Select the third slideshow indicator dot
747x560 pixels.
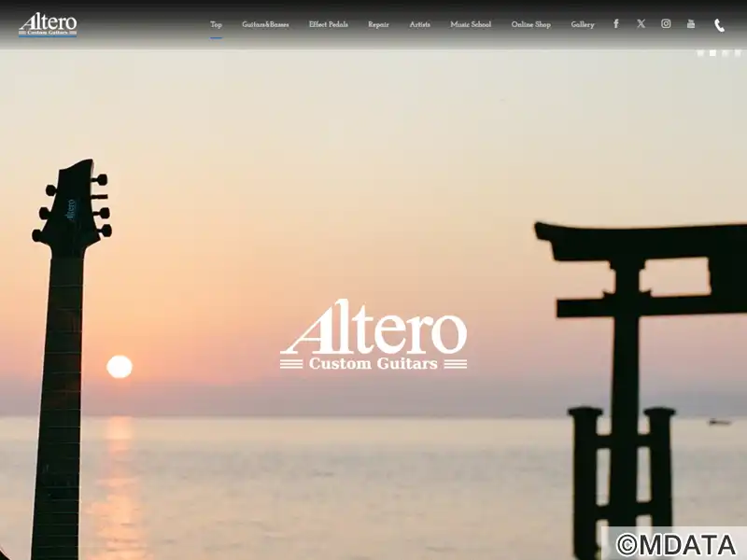click(x=726, y=53)
